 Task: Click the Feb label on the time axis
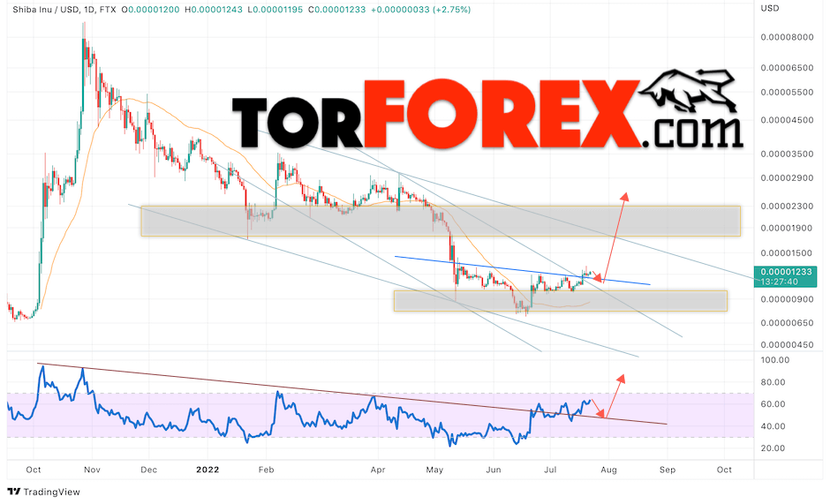[267, 470]
